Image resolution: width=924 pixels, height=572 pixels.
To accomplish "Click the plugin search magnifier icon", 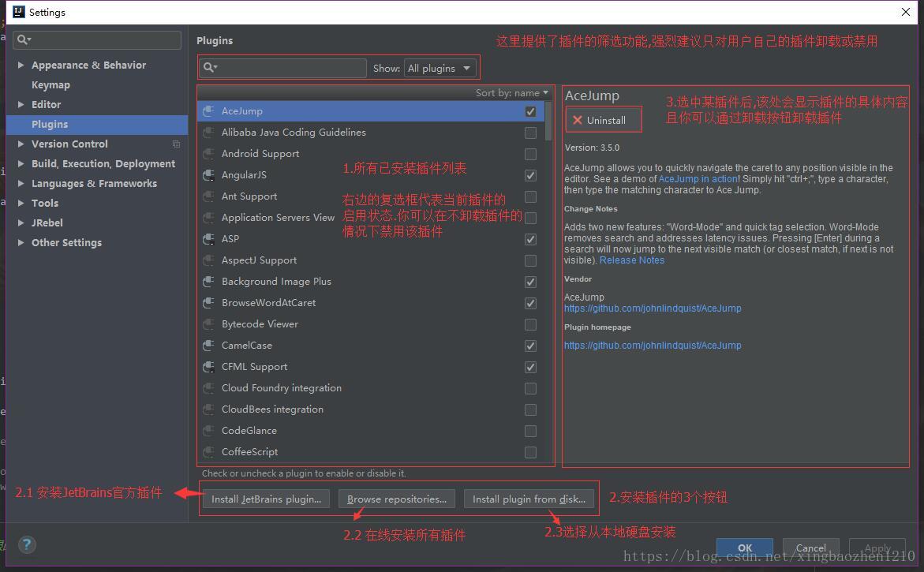I will click(x=211, y=68).
